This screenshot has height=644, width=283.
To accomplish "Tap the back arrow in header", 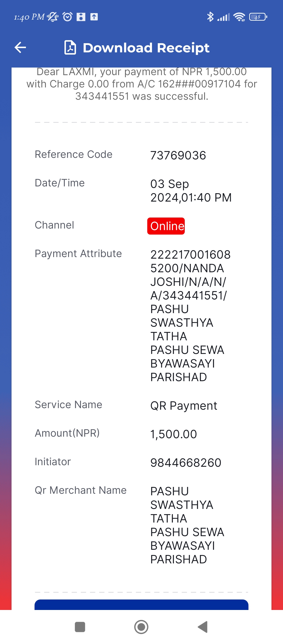I will point(20,47).
